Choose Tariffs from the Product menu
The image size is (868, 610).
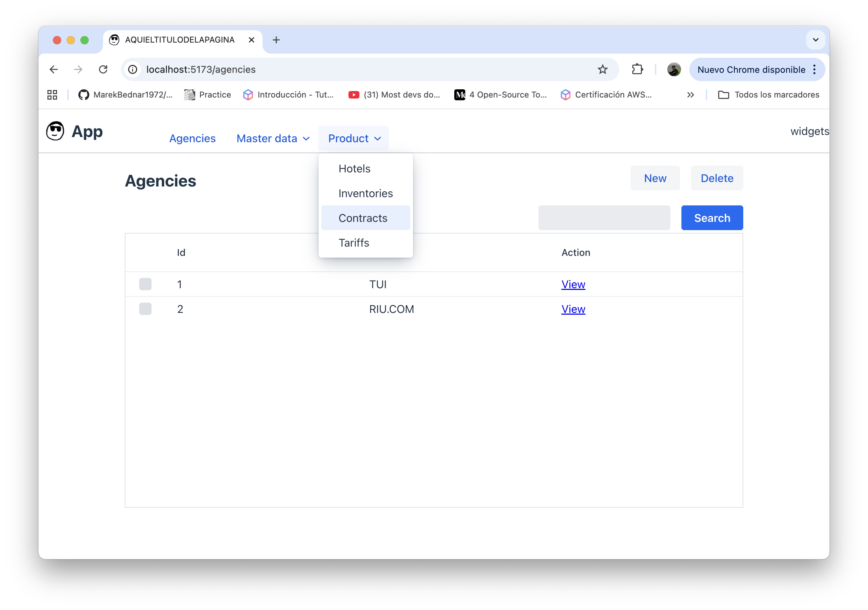point(354,242)
